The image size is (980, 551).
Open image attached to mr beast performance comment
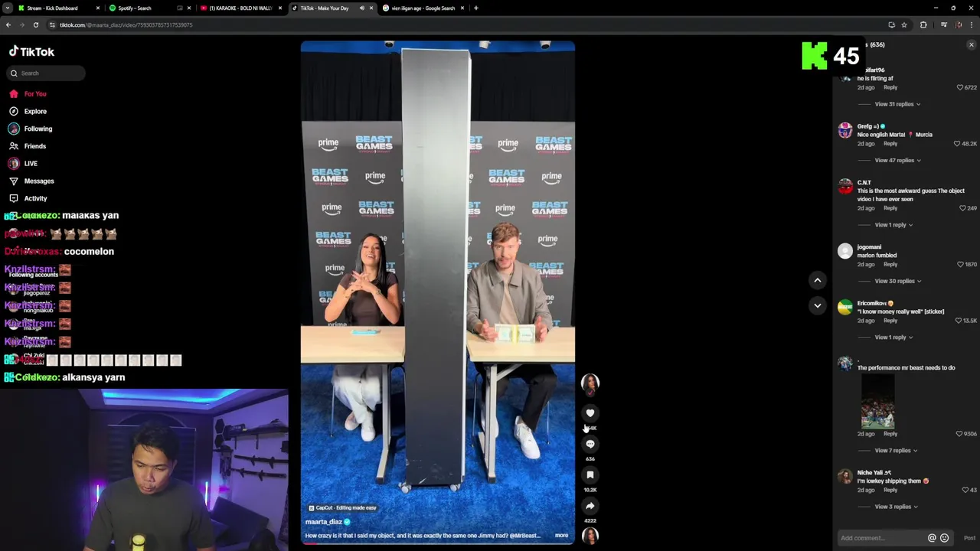(x=877, y=401)
